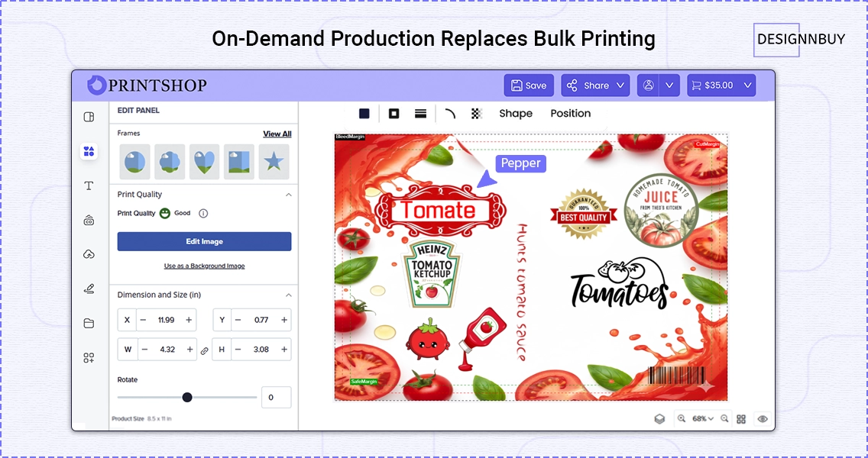Collapse the Print Quality section

click(x=288, y=195)
